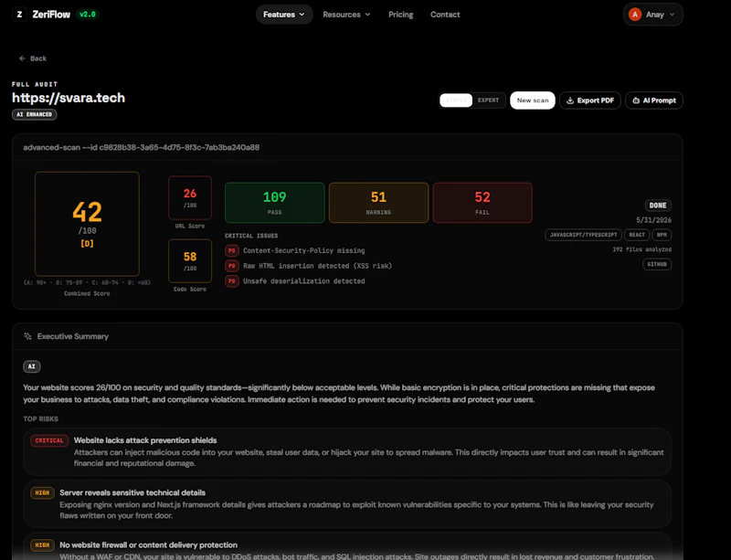This screenshot has height=560, width=731.
Task: Click the CRITICAL ISSUES heading
Action: tap(251, 236)
